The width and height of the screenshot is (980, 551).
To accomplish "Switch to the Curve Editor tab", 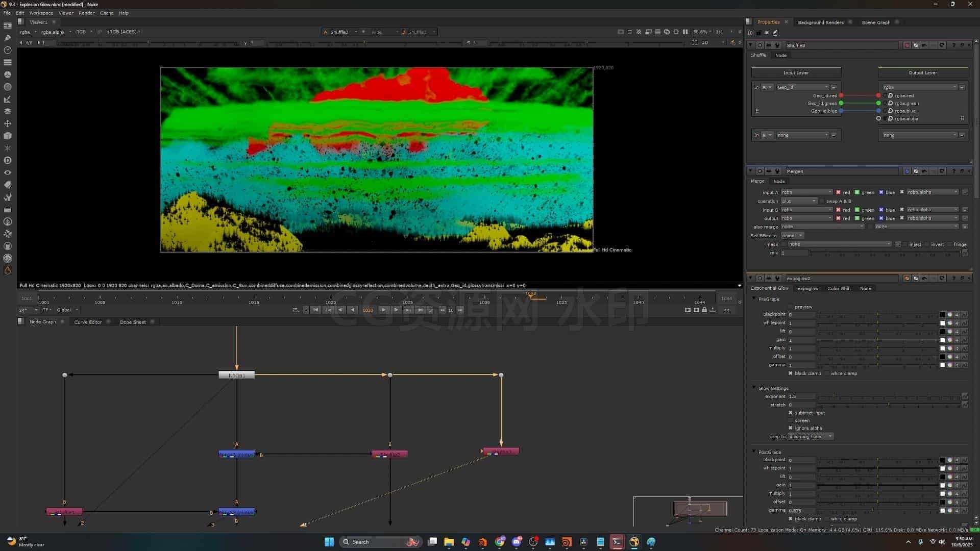I will (x=88, y=322).
